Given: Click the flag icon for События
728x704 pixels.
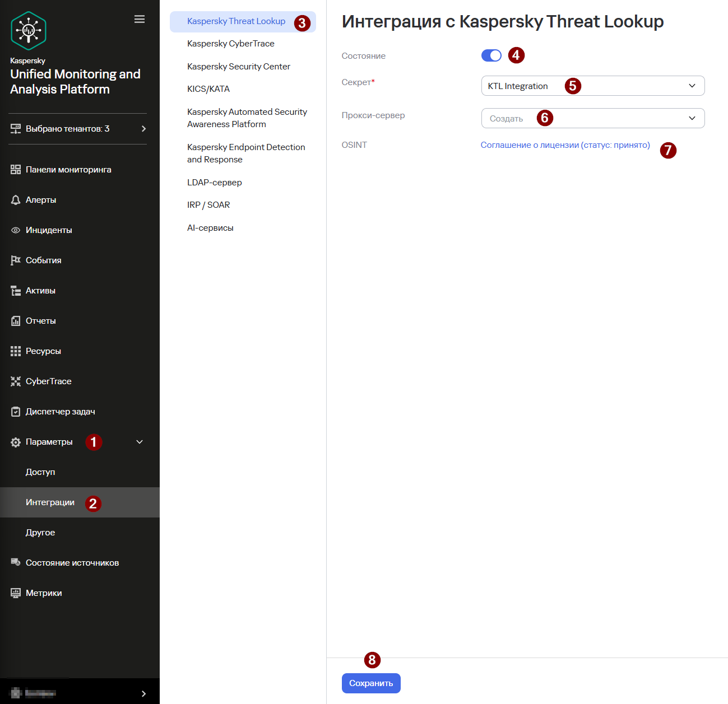Looking at the screenshot, I should [x=16, y=260].
